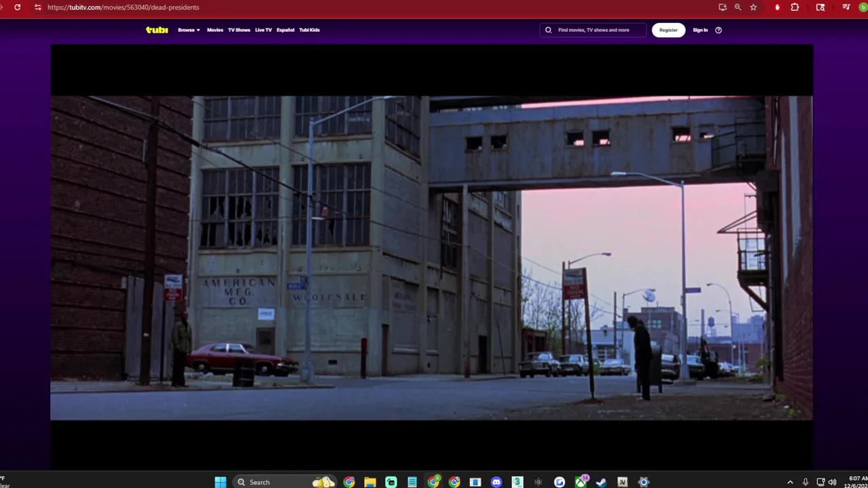Open Live TV
Screen dimensions: 868x488
(263, 30)
